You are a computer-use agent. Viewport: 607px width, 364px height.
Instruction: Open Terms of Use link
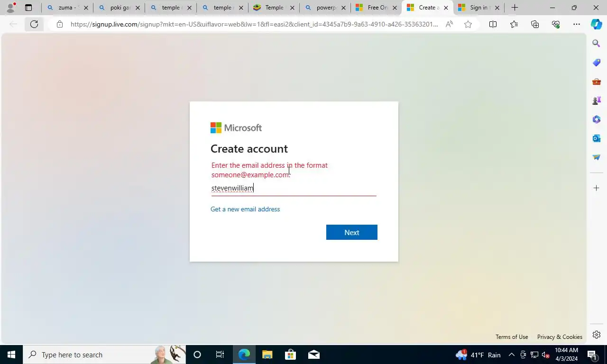(512, 337)
